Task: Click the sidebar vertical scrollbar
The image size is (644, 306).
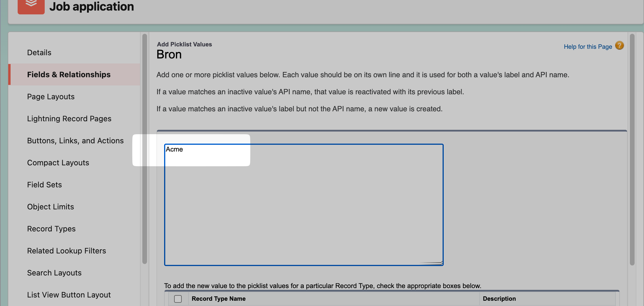Action: click(x=145, y=149)
